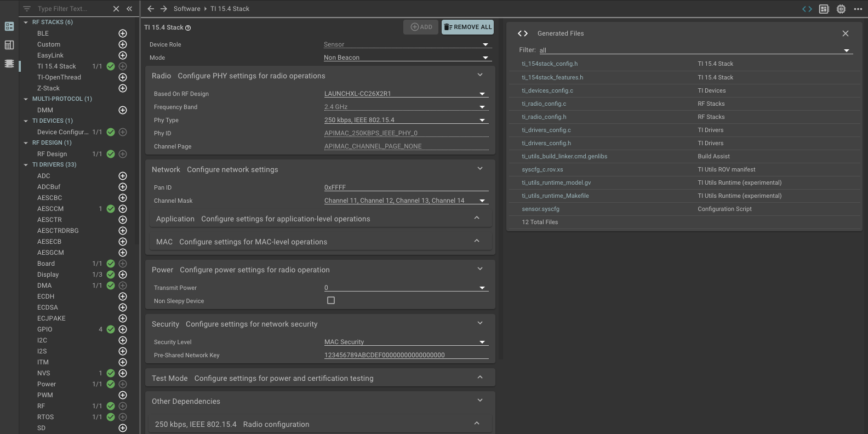Expand the Test Mode section
The height and width of the screenshot is (434, 868).
click(479, 378)
